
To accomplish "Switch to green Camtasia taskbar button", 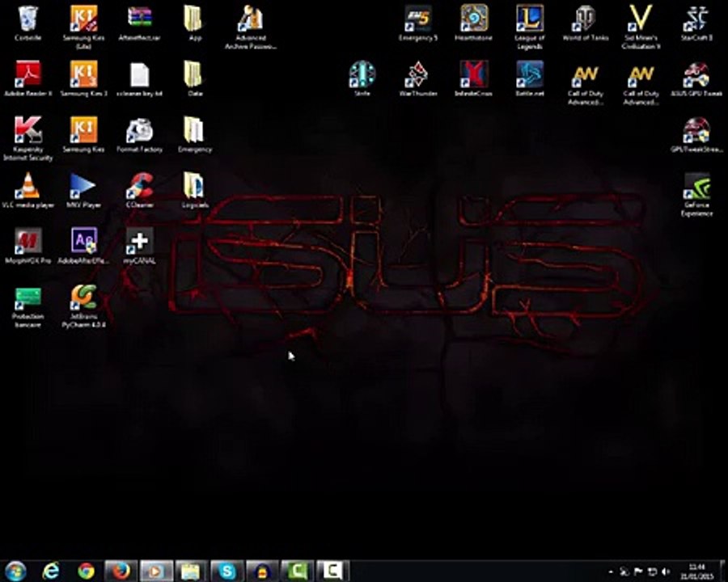I will tap(298, 571).
